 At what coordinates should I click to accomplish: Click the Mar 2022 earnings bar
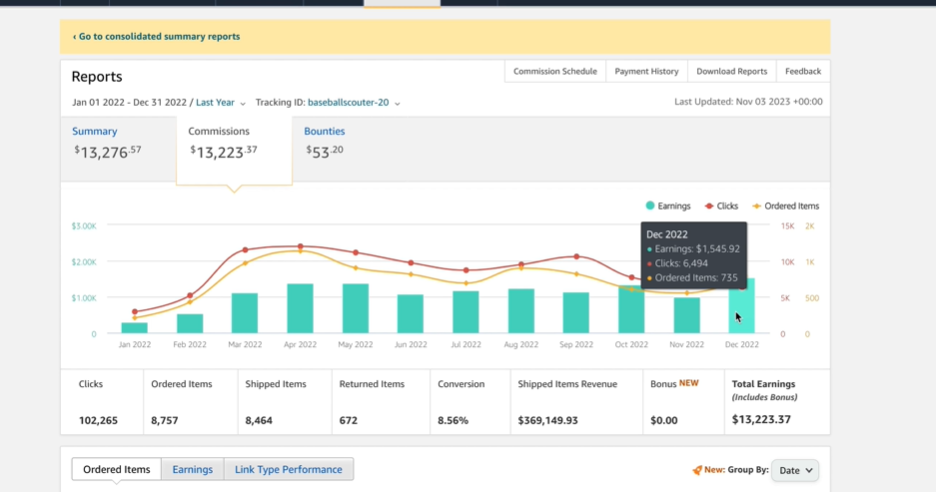point(245,313)
